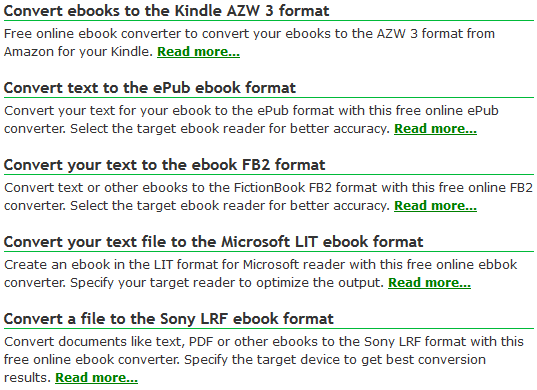Viewport: 537px width, 390px height.
Task: Click line free online ebook converter. Specify target device
Action: [245, 360]
